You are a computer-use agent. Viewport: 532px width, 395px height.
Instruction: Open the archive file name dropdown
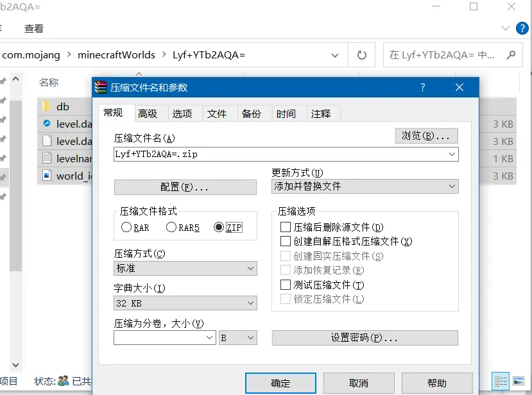point(452,155)
